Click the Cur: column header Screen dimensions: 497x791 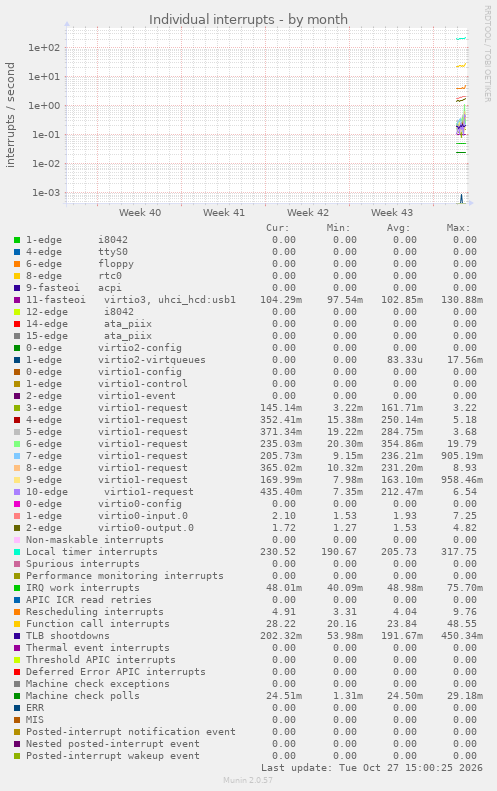click(278, 228)
